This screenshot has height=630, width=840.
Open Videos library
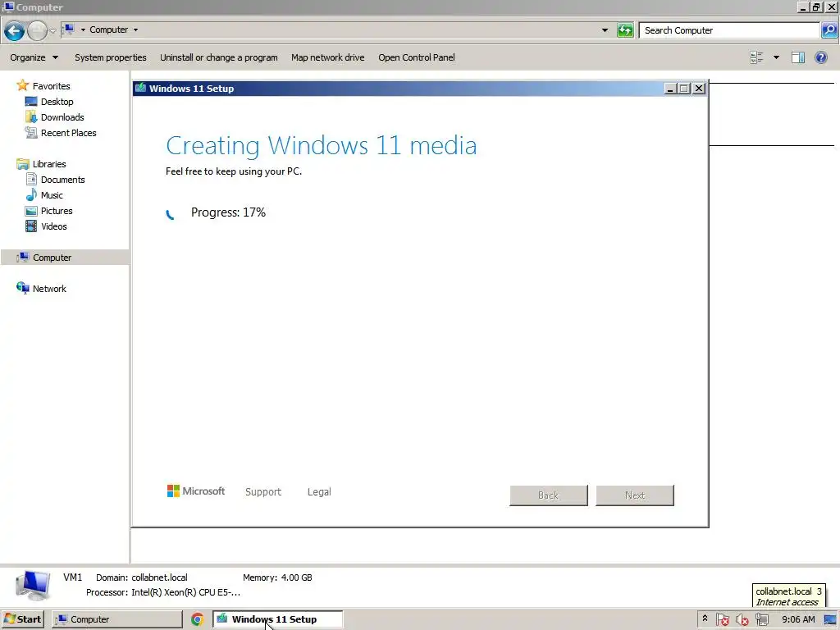point(53,226)
